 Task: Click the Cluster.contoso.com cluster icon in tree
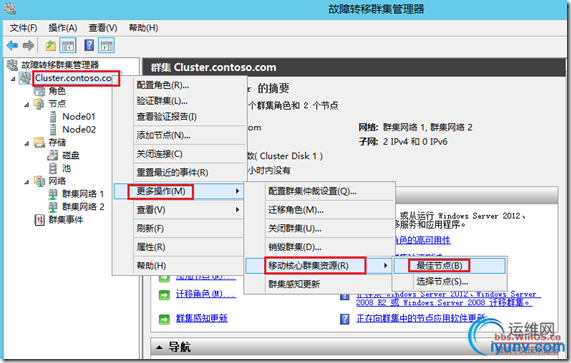25,78
